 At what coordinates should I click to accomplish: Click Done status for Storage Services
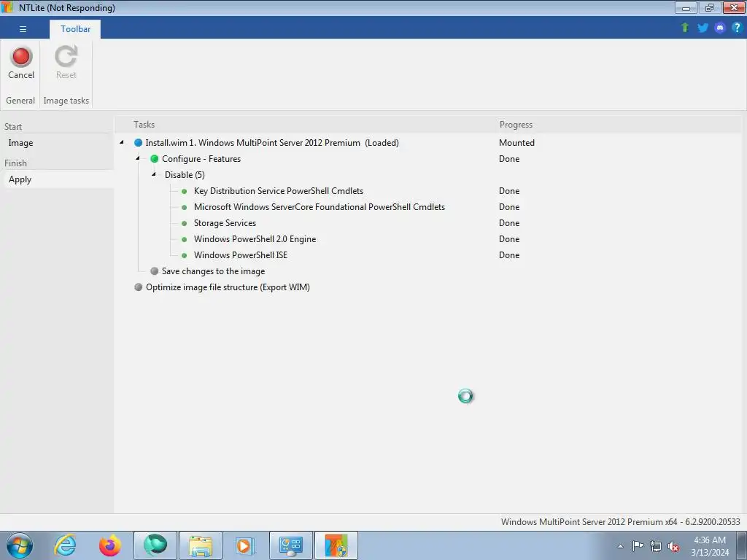[x=509, y=223]
